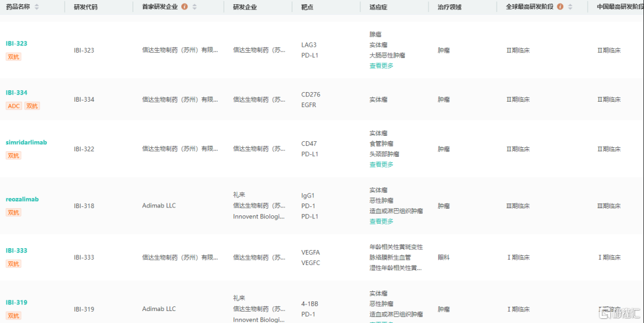Click 眼科 therapy area cell
The image size is (644, 323).
443,257
